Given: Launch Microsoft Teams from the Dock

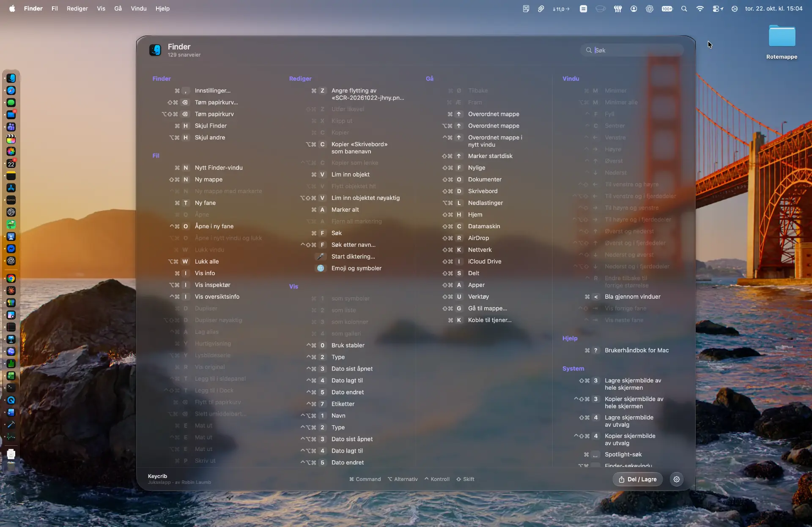Looking at the screenshot, I should coord(11,127).
